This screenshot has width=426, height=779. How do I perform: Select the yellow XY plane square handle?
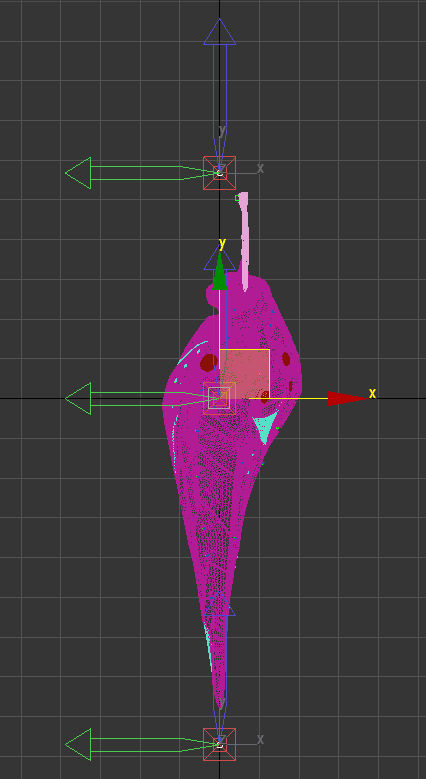pos(245,374)
